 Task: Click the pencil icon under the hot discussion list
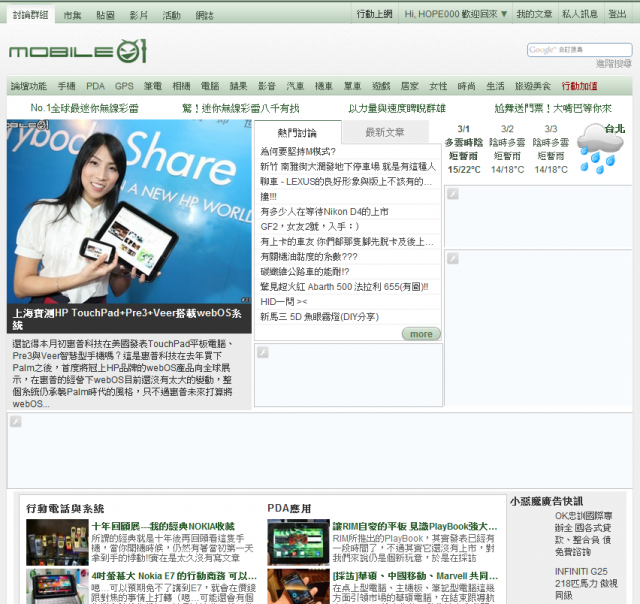click(x=263, y=352)
